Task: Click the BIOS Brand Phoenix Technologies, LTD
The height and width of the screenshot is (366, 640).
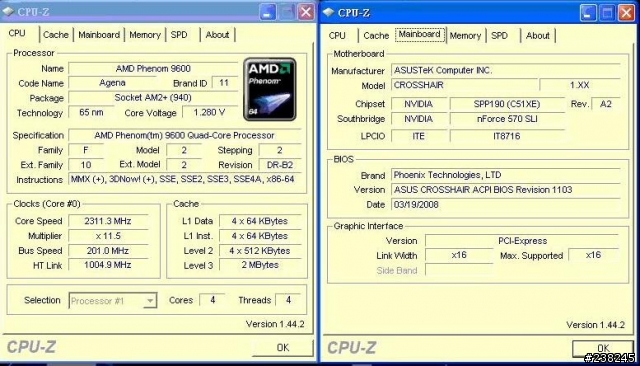Action: (506, 175)
